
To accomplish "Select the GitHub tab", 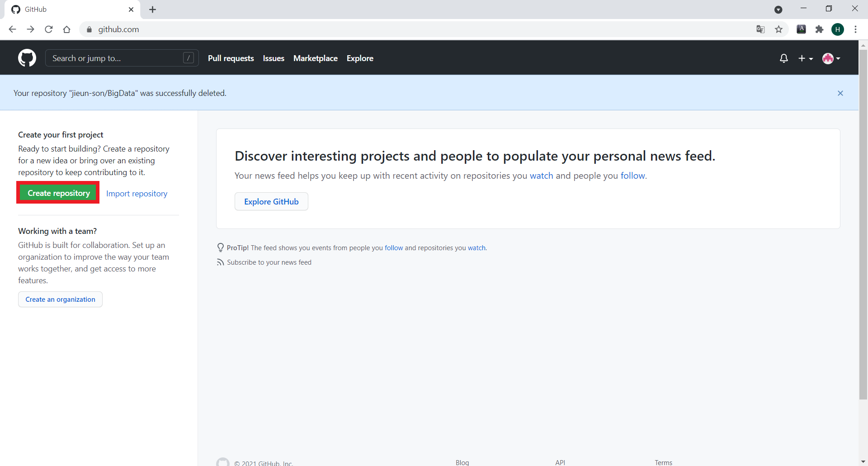I will (72, 10).
